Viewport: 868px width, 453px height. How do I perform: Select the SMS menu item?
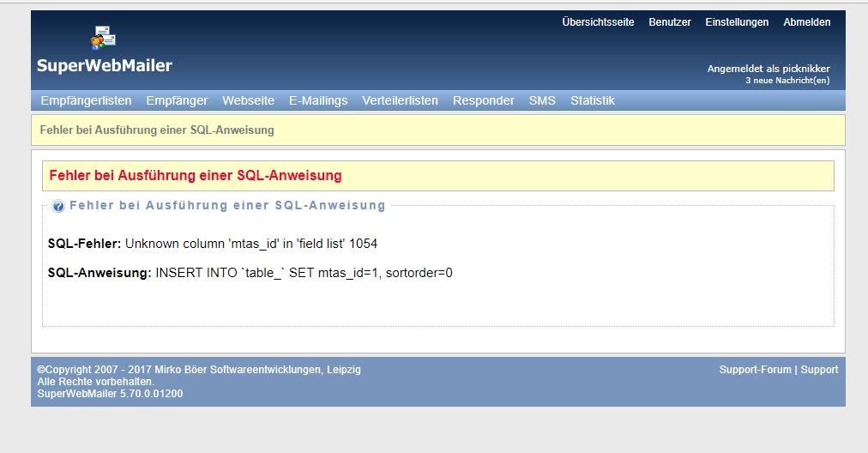coord(542,100)
